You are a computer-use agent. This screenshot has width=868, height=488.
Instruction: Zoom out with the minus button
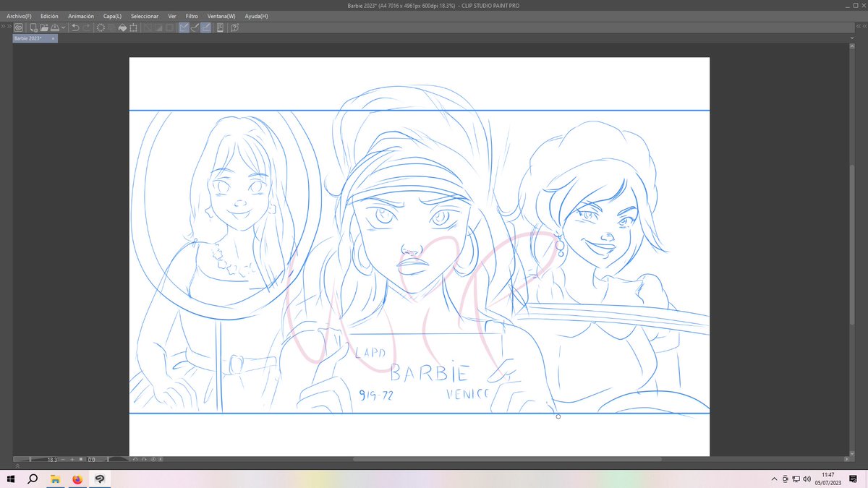(63, 459)
